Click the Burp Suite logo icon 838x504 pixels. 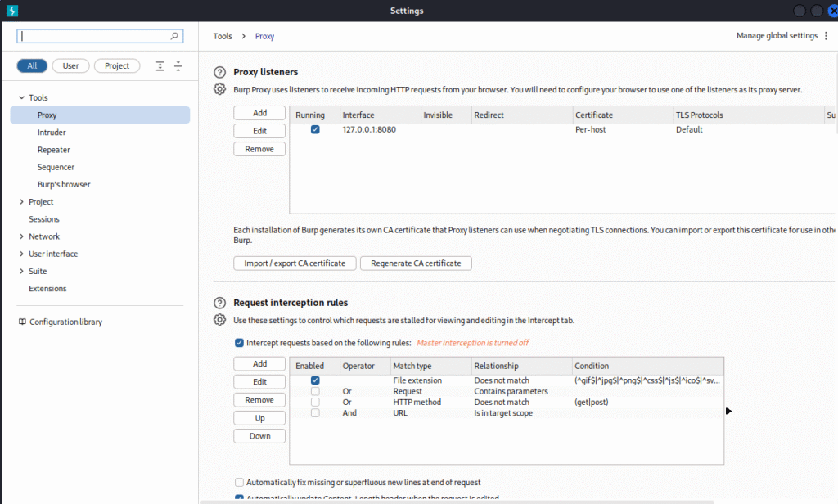11,11
